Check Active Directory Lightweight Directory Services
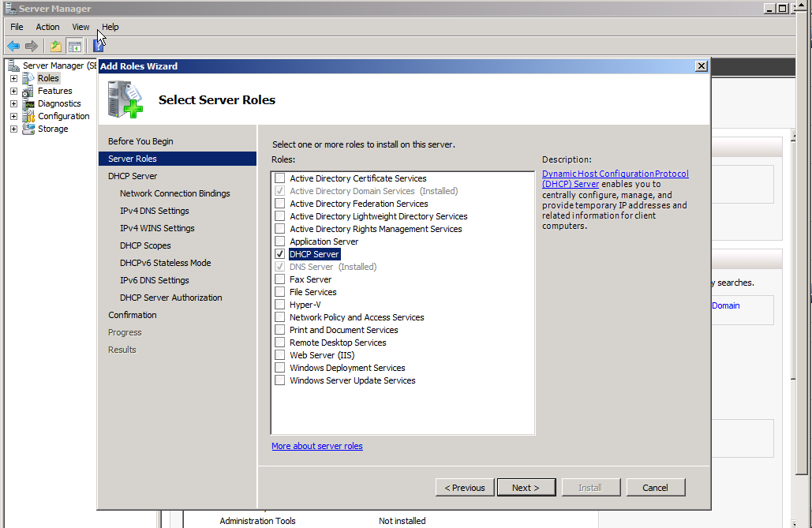 [x=279, y=216]
